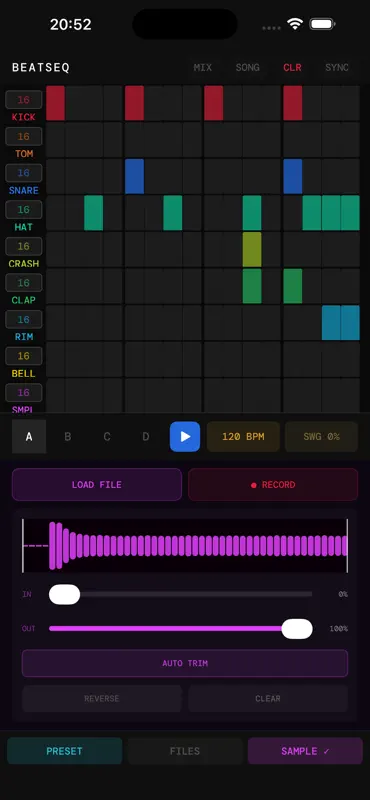This screenshot has height=800, width=370.
Task: Click the IN slider handle
Action: tap(64, 594)
